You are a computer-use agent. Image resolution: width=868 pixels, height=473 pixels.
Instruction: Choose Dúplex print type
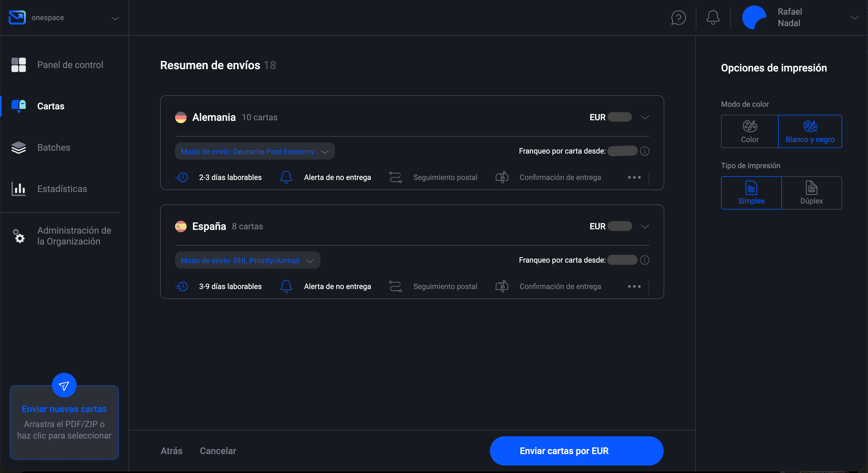point(811,193)
